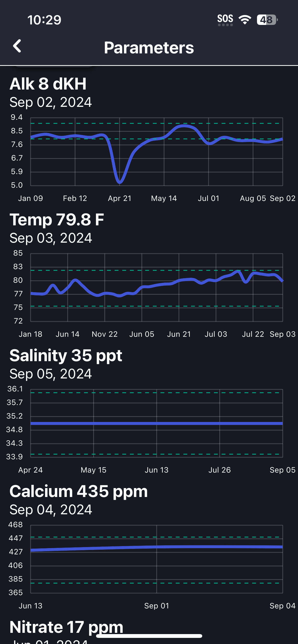Open the Calcium 435 ppm heading

pyautogui.click(x=78, y=491)
